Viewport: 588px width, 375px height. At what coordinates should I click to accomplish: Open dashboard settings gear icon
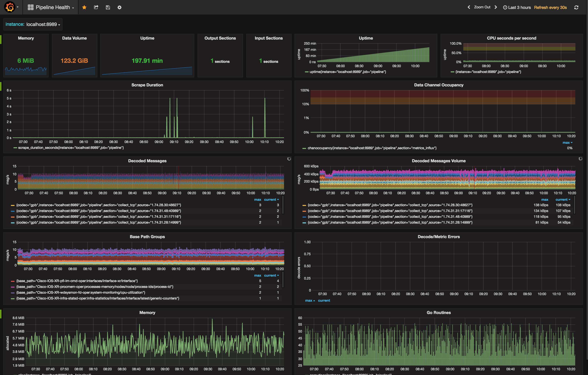pos(119,7)
